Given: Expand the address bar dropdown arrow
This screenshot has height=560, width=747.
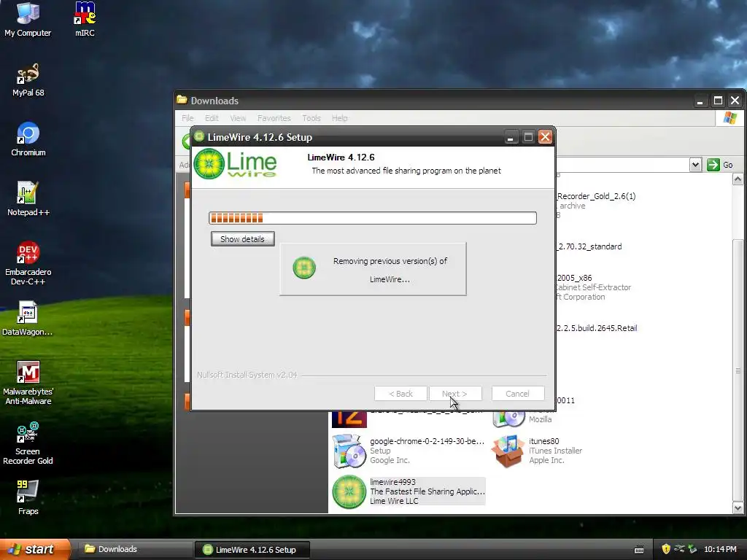Looking at the screenshot, I should [695, 165].
